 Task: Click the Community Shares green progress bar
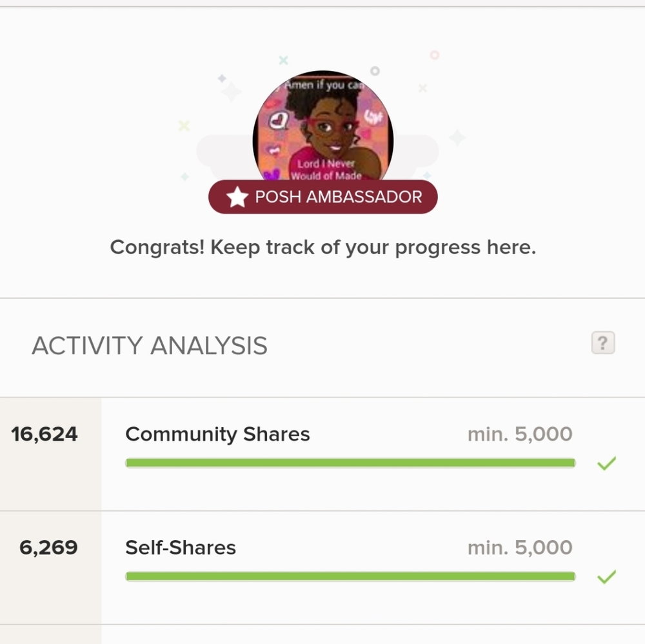tap(350, 463)
